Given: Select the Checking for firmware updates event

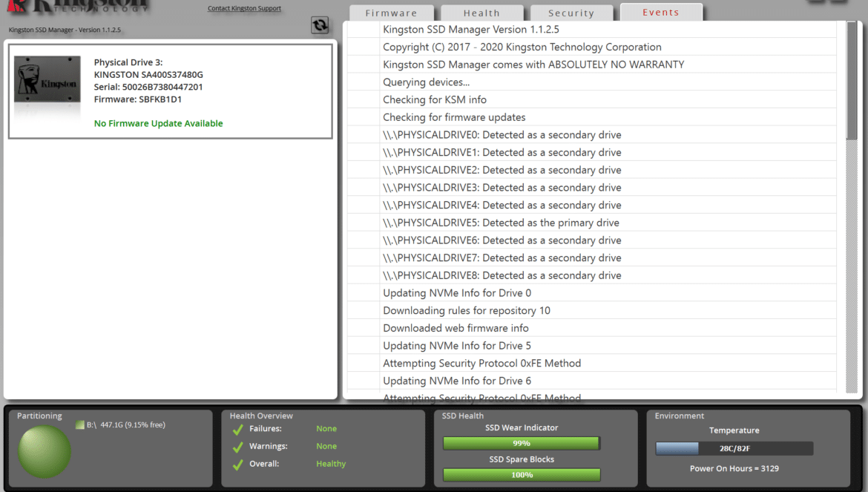Looking at the screenshot, I should click(592, 117).
